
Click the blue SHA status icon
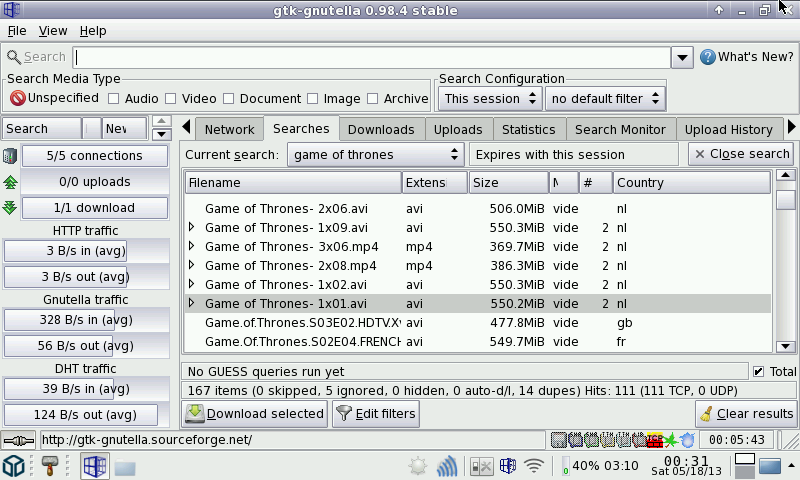pyautogui.click(x=576, y=440)
